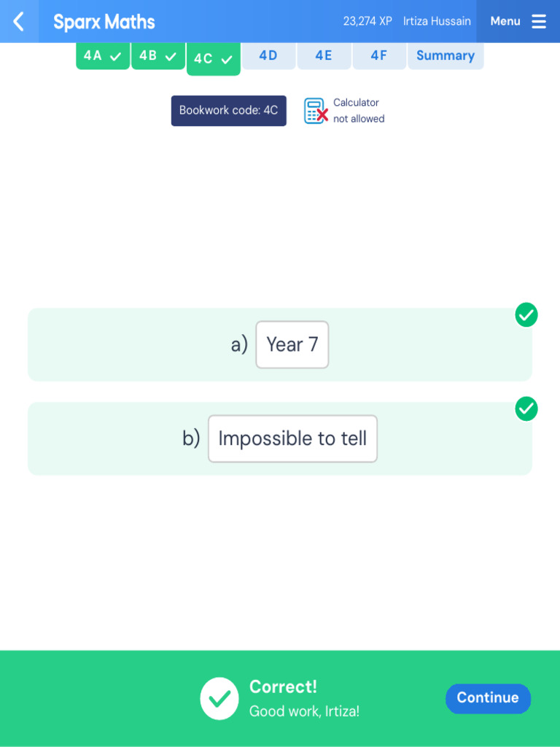
Task: Click the Irtiza Hussain username
Action: [x=437, y=21]
